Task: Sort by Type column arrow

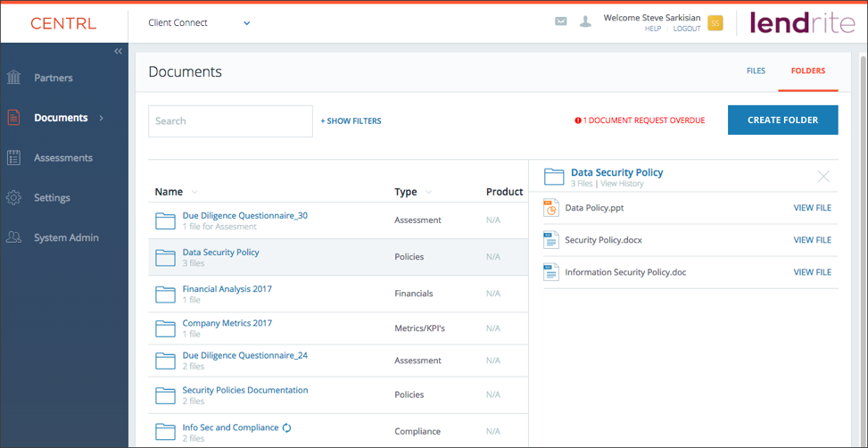Action: [429, 192]
